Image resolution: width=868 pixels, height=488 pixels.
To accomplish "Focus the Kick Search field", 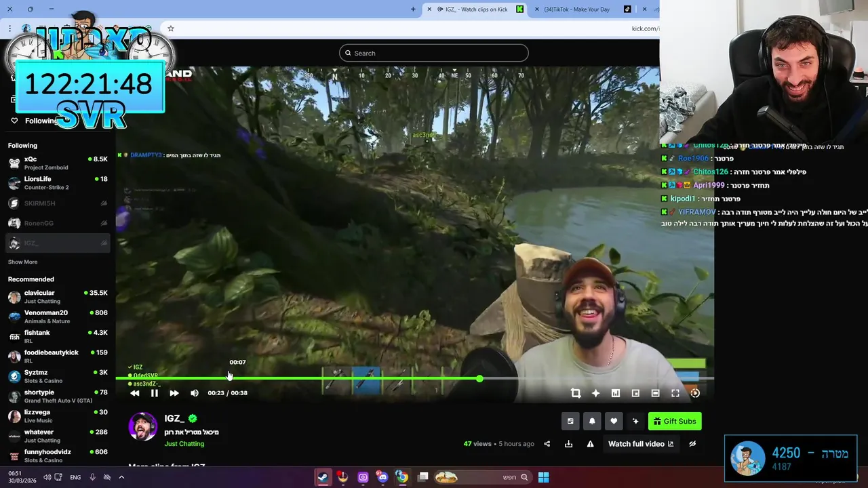I will (x=434, y=53).
